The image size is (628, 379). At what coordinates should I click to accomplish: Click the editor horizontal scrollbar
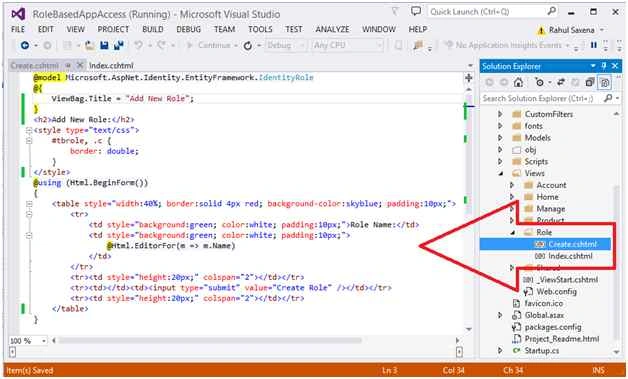point(210,341)
